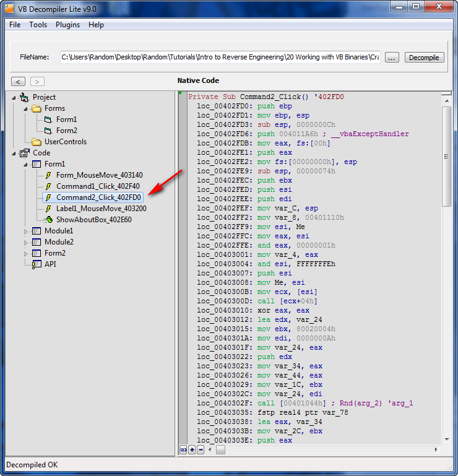Open the Tools menu
This screenshot has height=476, width=458.
[x=38, y=25]
